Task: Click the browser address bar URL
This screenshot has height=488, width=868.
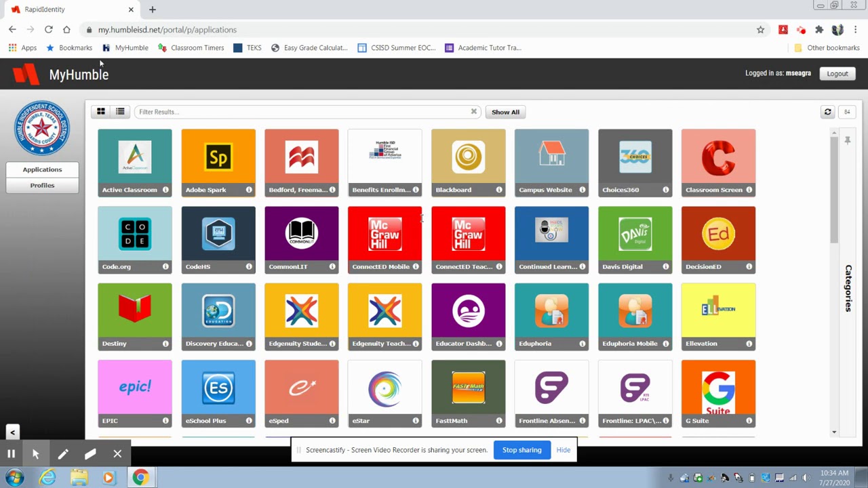Action: click(167, 30)
